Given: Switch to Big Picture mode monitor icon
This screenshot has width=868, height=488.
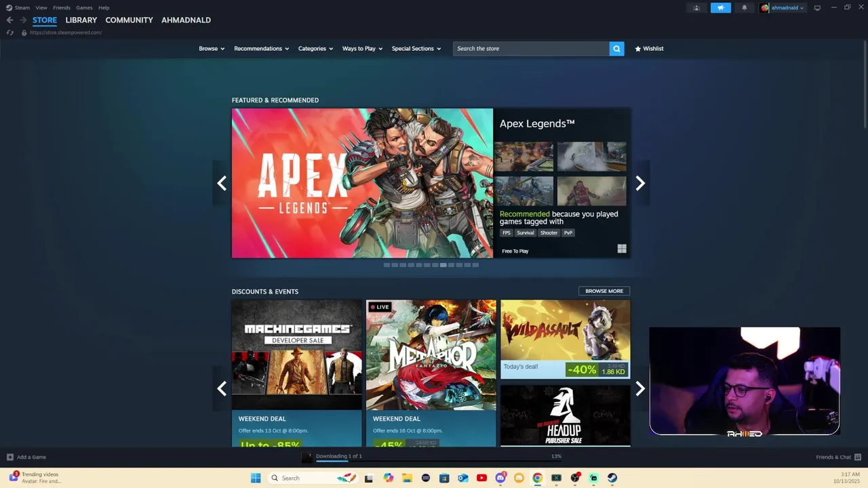Looking at the screenshot, I should 817,8.
